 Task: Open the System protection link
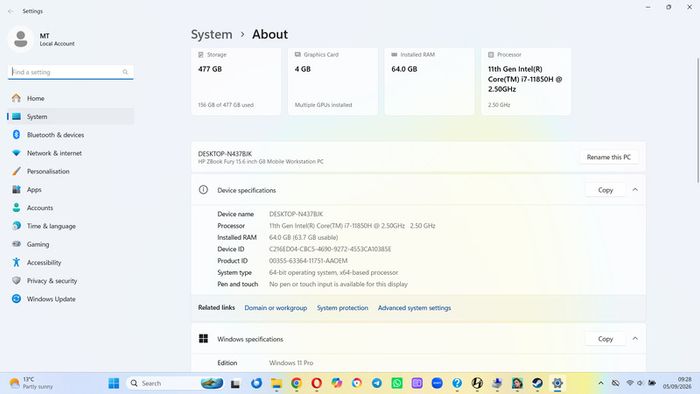point(342,308)
